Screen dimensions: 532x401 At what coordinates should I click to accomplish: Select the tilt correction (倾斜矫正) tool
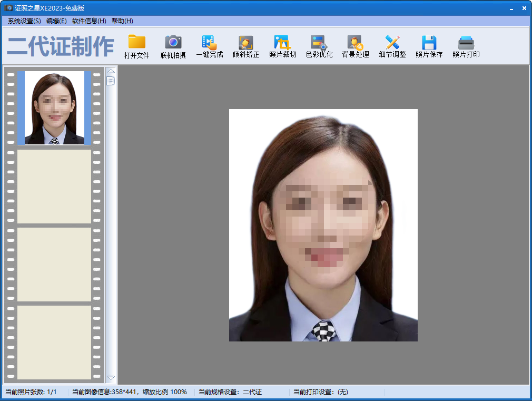(245, 43)
